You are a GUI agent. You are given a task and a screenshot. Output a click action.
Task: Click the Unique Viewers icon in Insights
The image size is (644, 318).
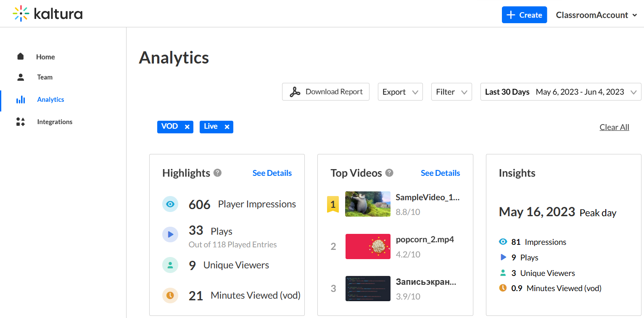click(x=503, y=273)
